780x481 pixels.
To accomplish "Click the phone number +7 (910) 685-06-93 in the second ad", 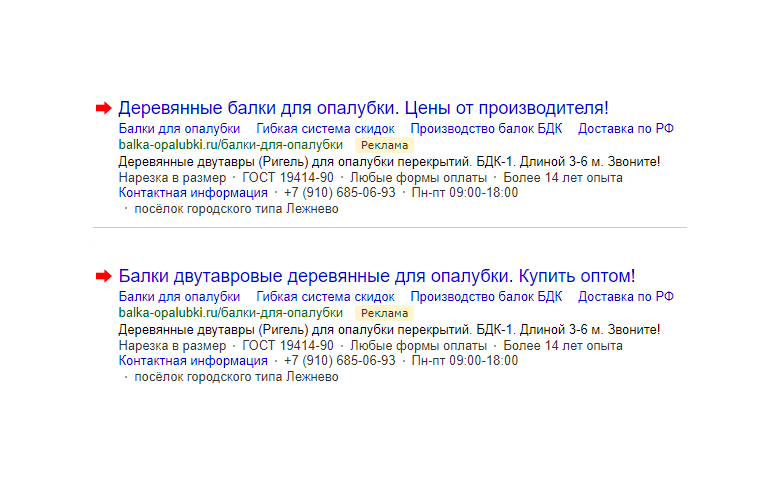I will click(339, 361).
